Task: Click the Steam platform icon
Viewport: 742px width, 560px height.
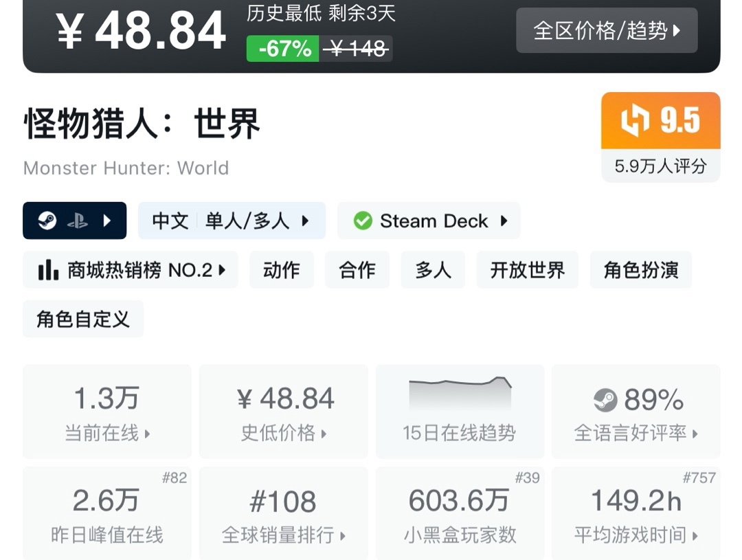Action: click(x=47, y=221)
